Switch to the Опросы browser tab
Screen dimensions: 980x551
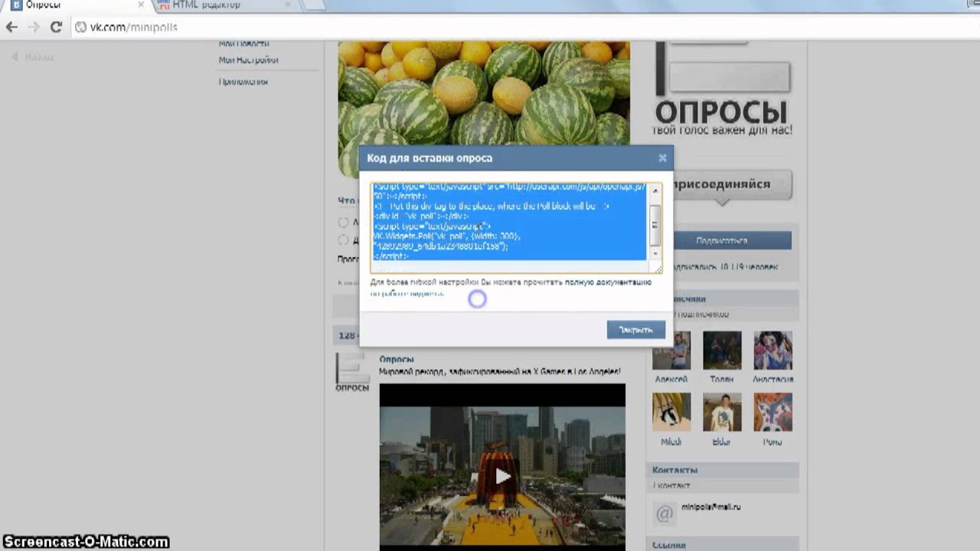75,5
